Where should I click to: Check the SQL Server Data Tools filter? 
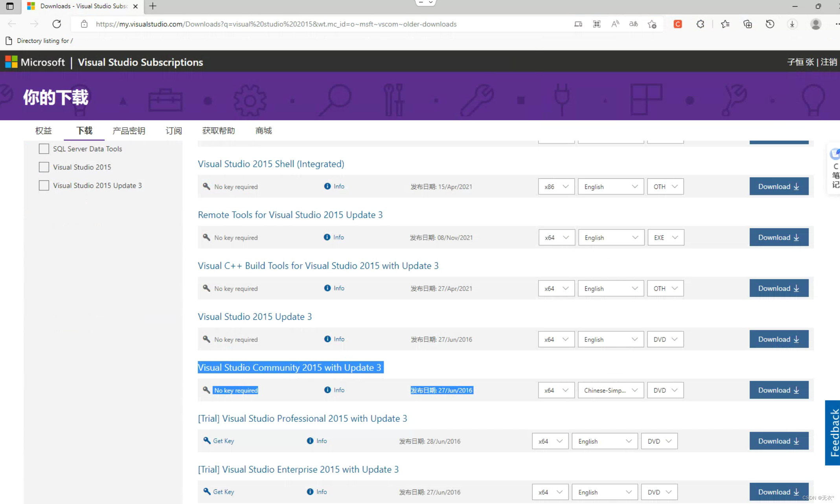(44, 148)
